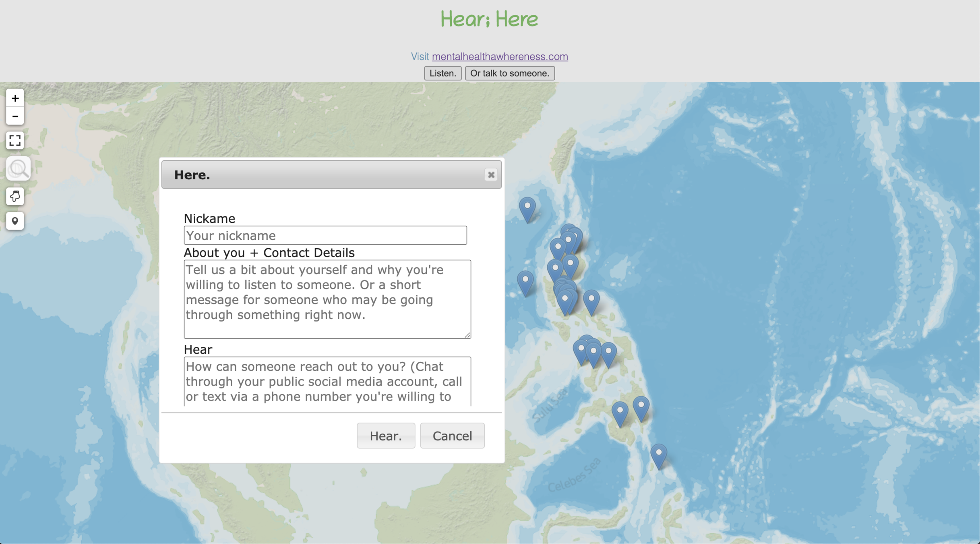Open mentalhealthawhereness.com link
The height and width of the screenshot is (544, 980).
pos(500,56)
